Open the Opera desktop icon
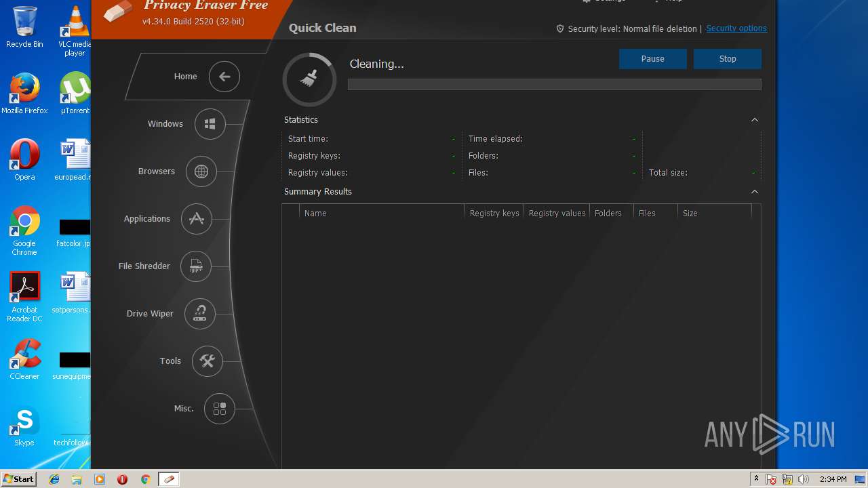This screenshot has width=868, height=488. point(24,160)
